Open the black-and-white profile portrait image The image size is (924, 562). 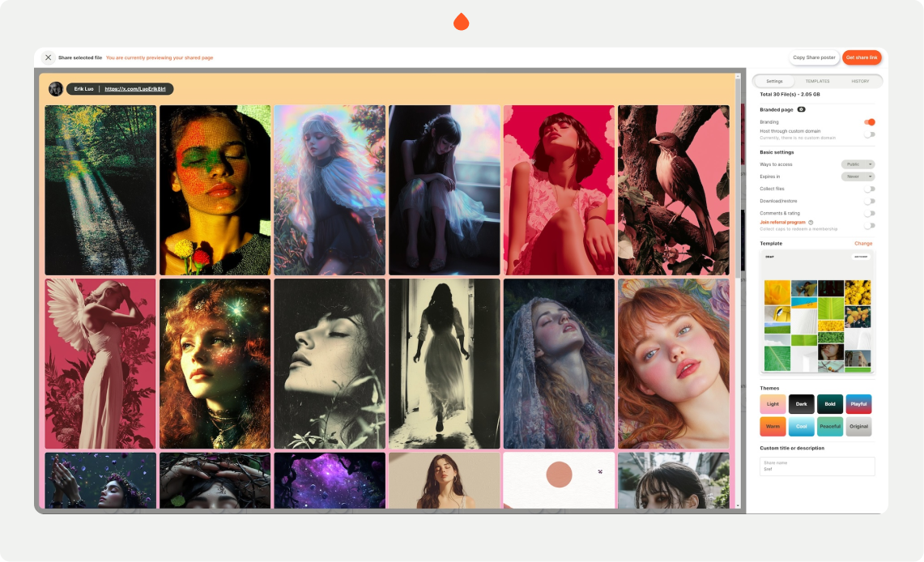pos(330,364)
